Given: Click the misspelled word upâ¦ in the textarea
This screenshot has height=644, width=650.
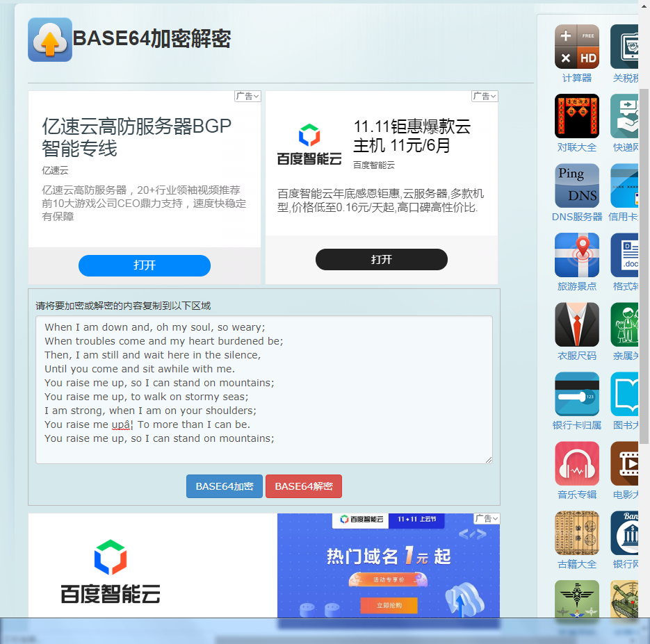Looking at the screenshot, I should 122,424.
